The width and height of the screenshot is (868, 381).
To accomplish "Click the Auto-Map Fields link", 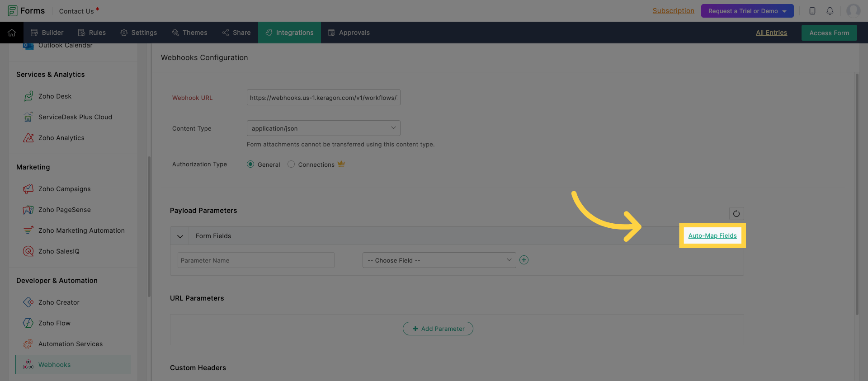I will [x=712, y=235].
